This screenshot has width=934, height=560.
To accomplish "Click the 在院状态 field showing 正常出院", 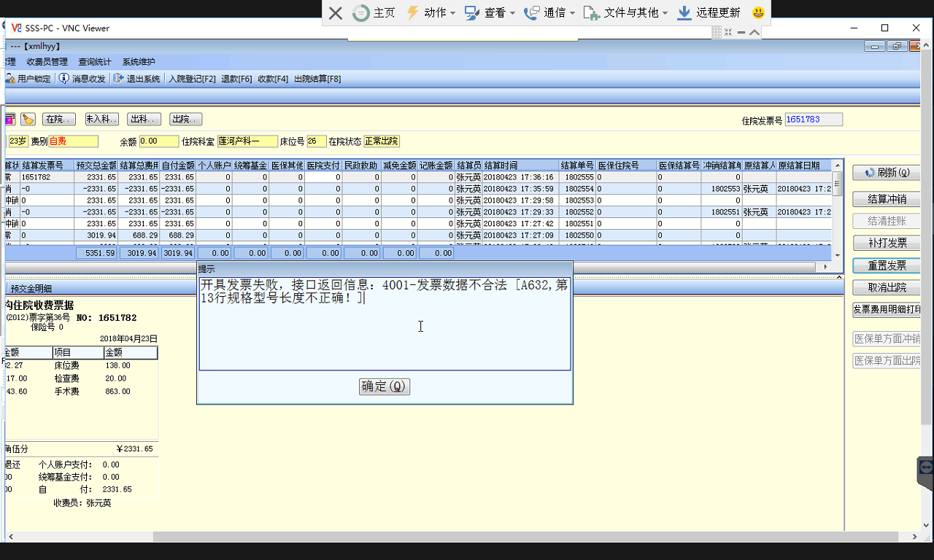I will 382,141.
